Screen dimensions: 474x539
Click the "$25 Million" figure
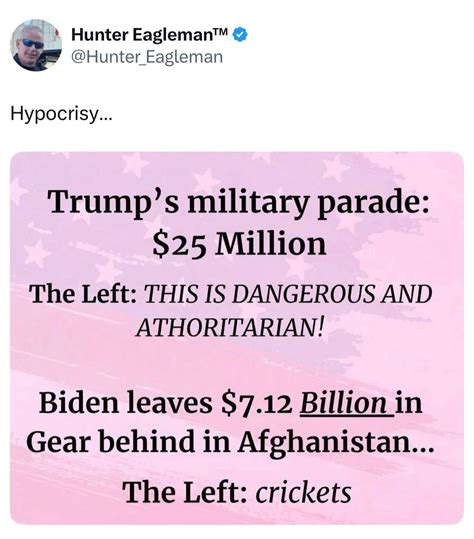(x=240, y=244)
